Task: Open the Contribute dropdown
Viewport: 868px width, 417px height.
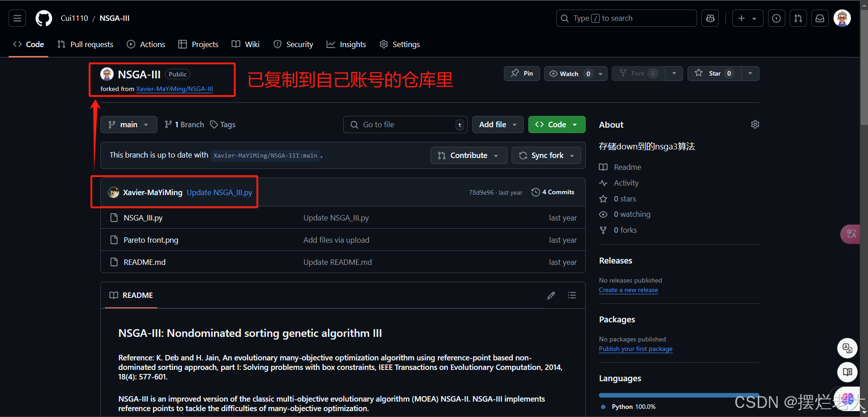Action: click(x=469, y=155)
